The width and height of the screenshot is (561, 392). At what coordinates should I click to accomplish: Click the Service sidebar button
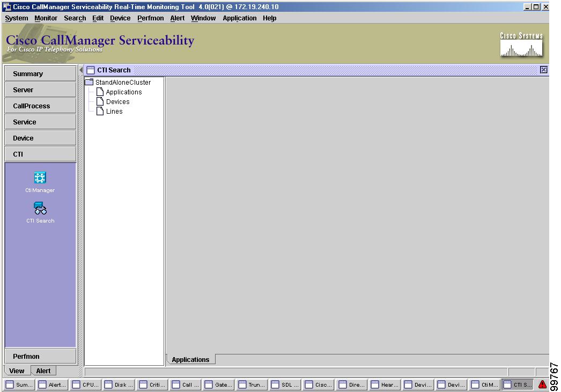pyautogui.click(x=40, y=122)
